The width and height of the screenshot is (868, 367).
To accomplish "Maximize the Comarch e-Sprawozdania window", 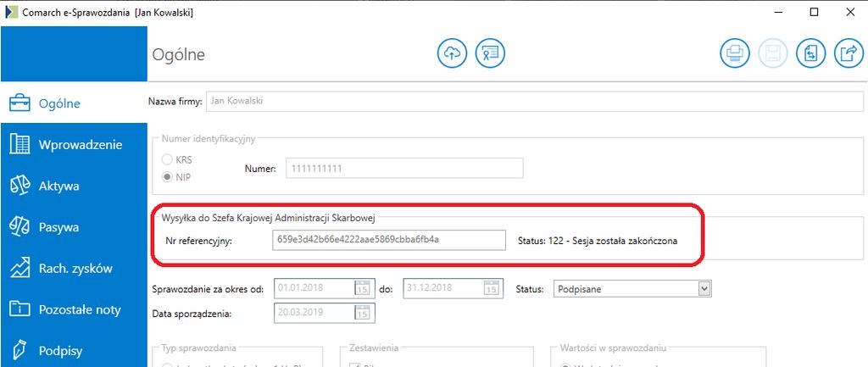I will pos(815,12).
